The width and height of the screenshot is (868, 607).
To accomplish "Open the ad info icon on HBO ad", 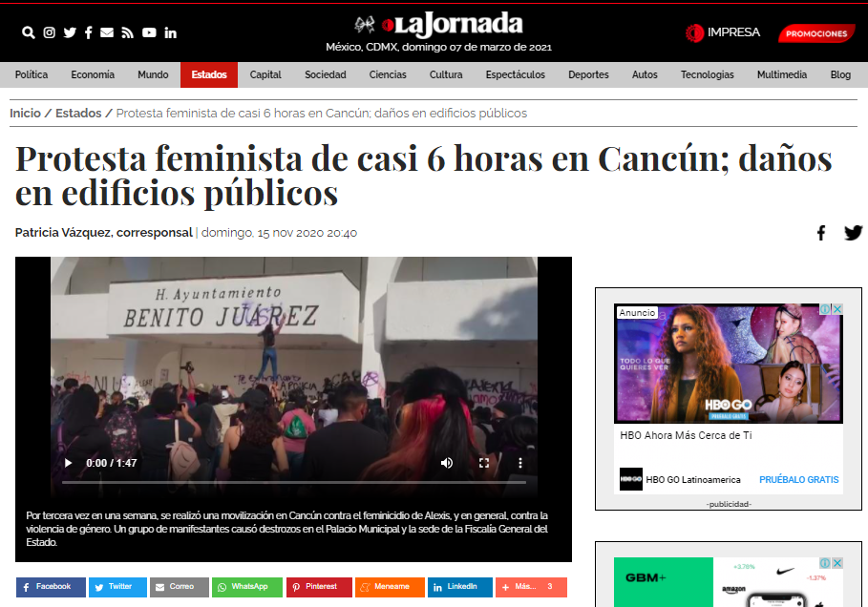I will click(825, 309).
